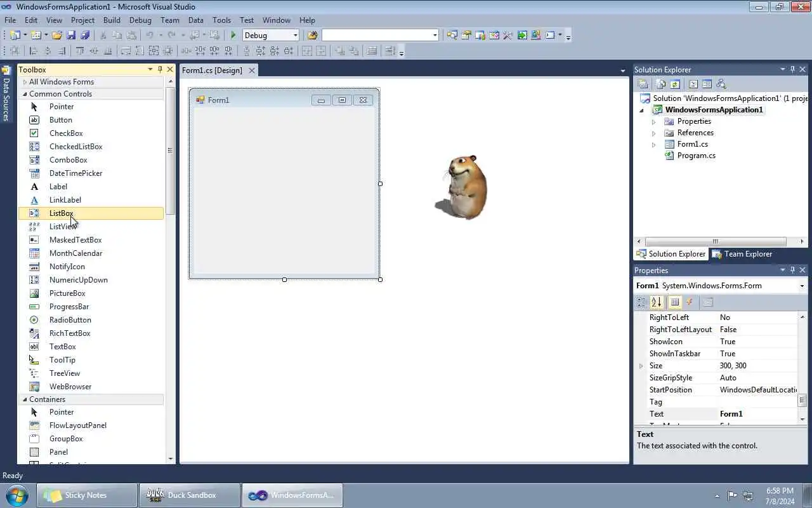
Task: Switch Properties to Categorized view
Action: [x=641, y=302]
